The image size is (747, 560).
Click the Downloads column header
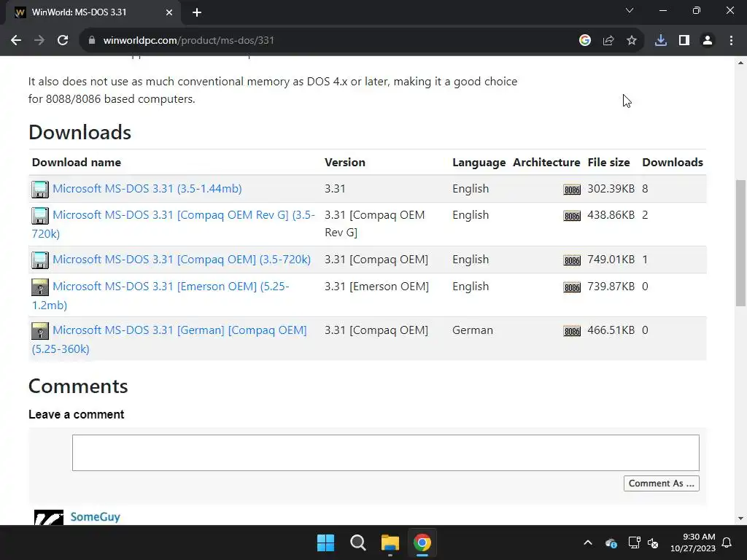(672, 163)
